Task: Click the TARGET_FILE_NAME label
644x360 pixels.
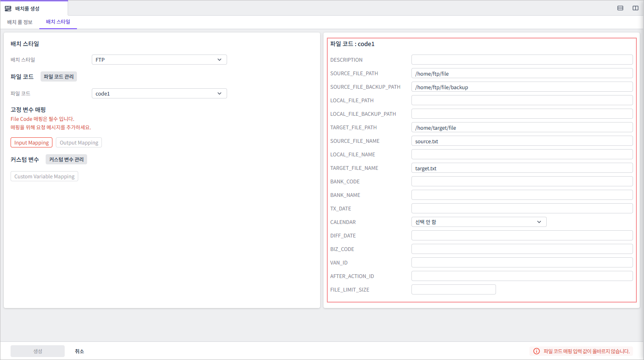Action: coord(354,168)
